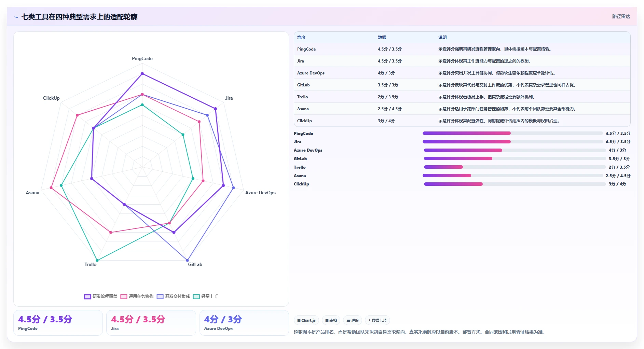
Task: Click the Trello description about 看板易上手
Action: click(x=487, y=97)
